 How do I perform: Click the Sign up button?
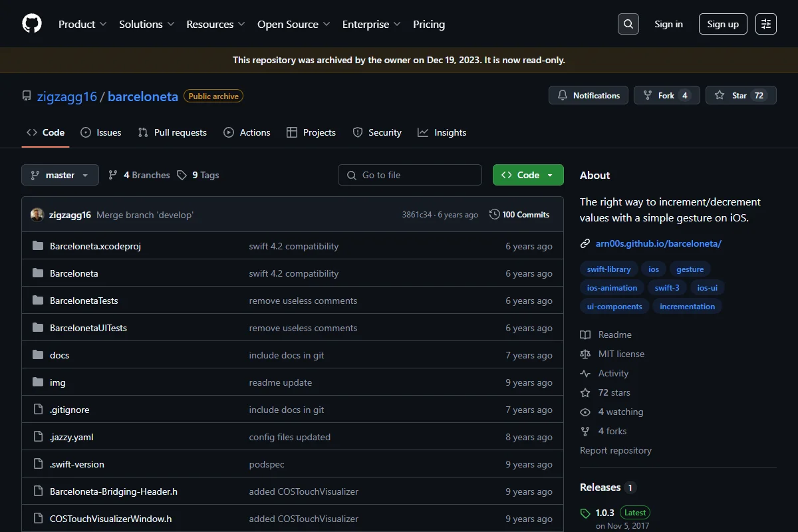pos(723,24)
